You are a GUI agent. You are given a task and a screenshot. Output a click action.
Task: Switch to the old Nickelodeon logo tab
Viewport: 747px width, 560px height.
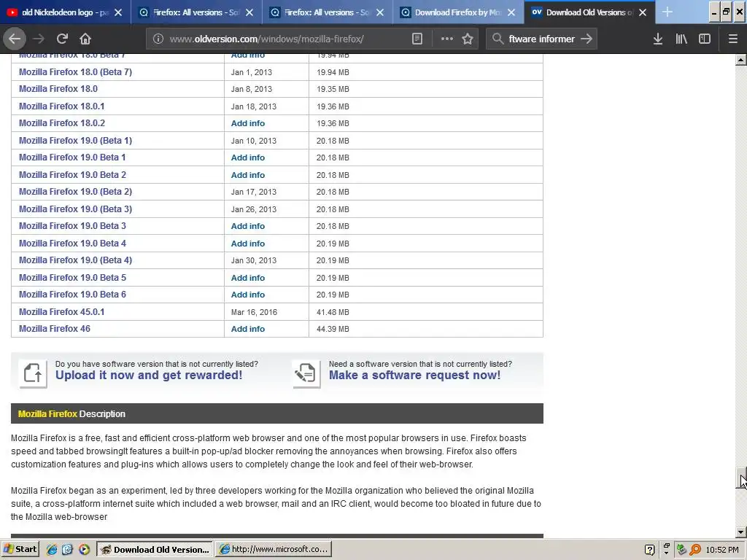click(65, 12)
